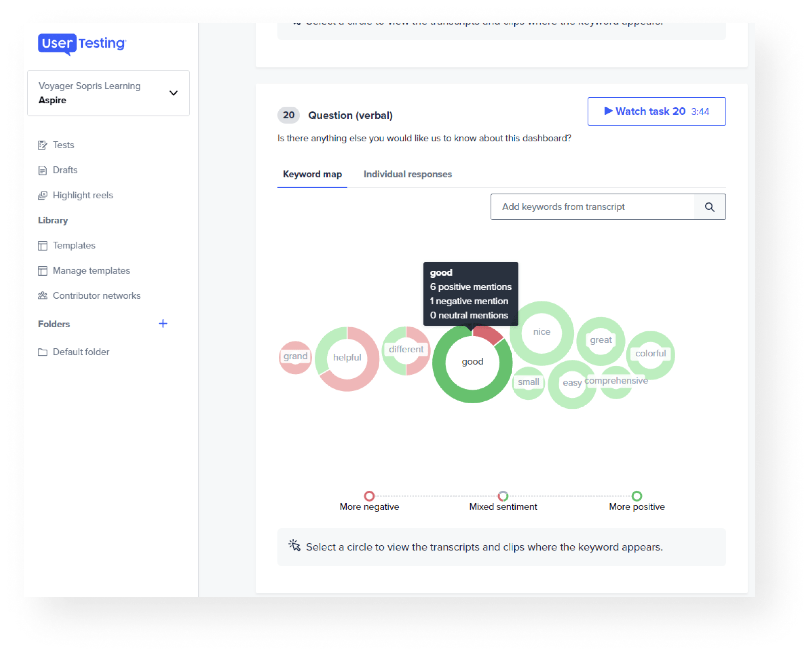Select the Keyword map tab
This screenshot has width=812, height=655.
[x=311, y=174]
